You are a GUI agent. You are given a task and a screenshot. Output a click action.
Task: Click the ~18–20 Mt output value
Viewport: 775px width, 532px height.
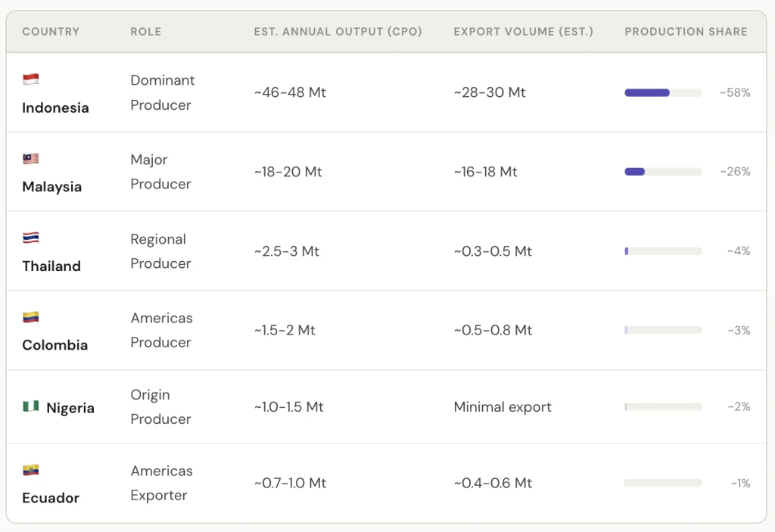coord(288,172)
